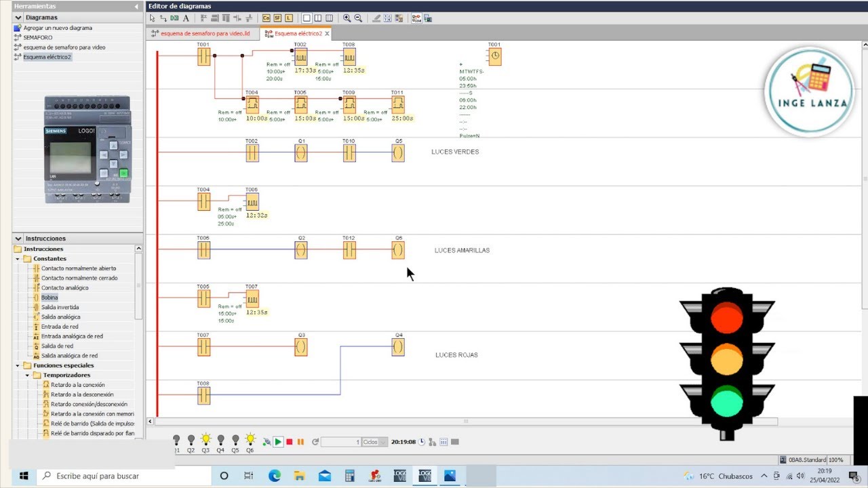The width and height of the screenshot is (868, 488).
Task: Collapse the Funciones especiales tree folder
Action: coord(18,365)
